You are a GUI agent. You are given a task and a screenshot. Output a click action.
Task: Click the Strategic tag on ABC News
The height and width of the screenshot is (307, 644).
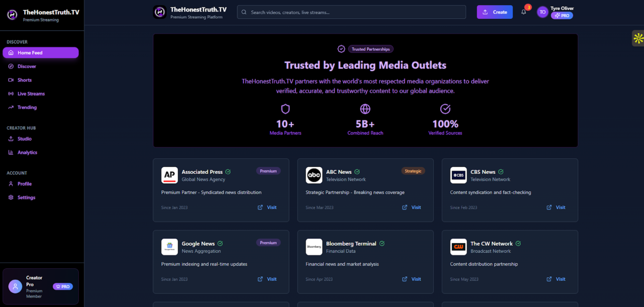click(413, 171)
